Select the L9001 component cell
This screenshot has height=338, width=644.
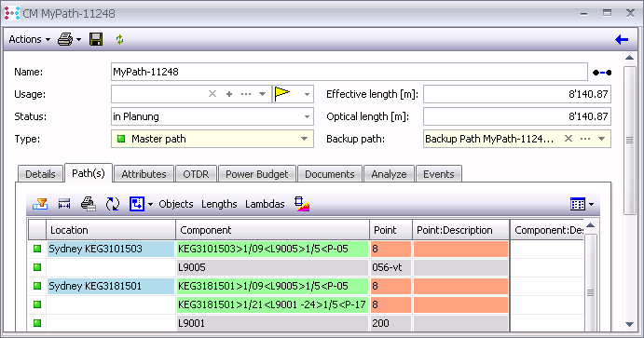272,323
